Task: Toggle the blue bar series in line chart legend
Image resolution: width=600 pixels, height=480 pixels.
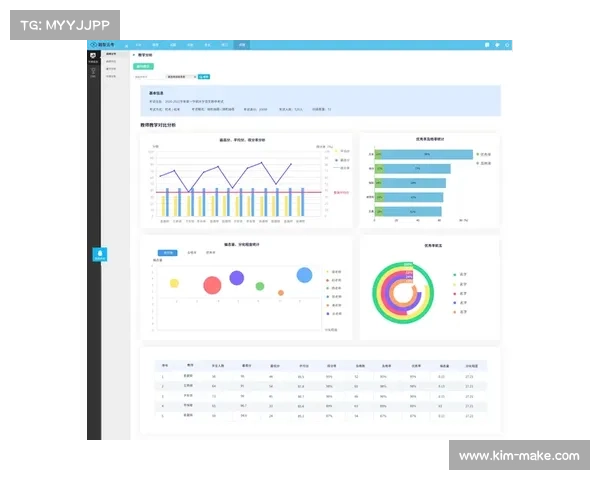Action: 340,160
